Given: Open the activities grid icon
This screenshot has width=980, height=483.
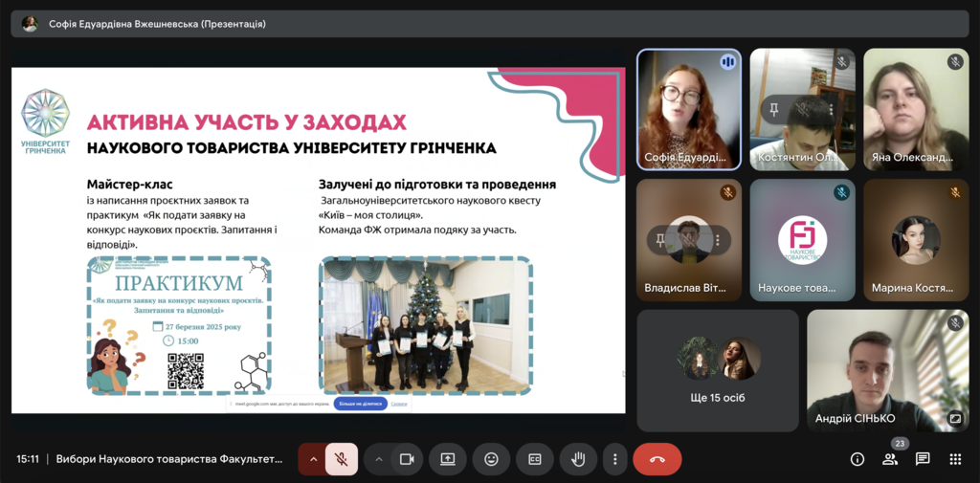Looking at the screenshot, I should (x=955, y=459).
